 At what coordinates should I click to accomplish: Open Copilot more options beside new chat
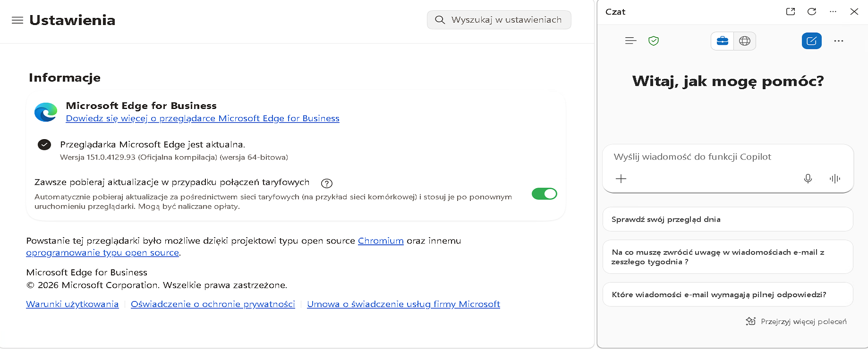[839, 41]
